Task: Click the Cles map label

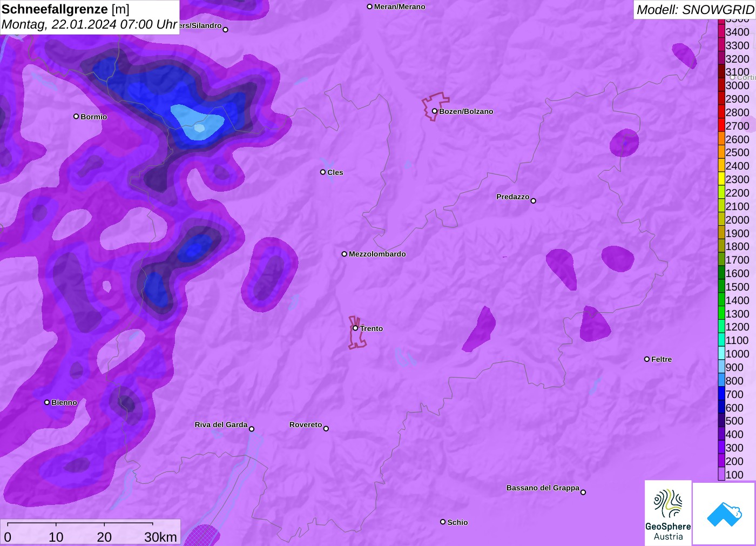Action: [x=335, y=172]
